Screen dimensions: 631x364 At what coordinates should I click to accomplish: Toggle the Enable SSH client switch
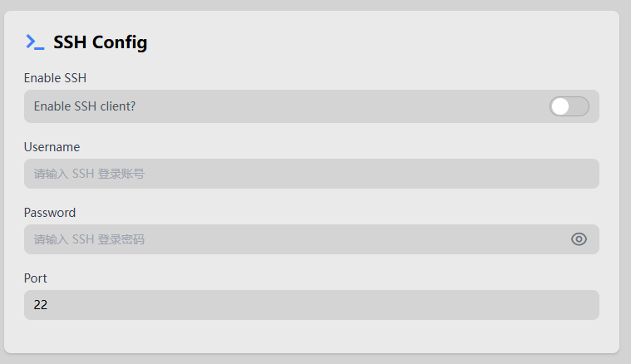[569, 106]
